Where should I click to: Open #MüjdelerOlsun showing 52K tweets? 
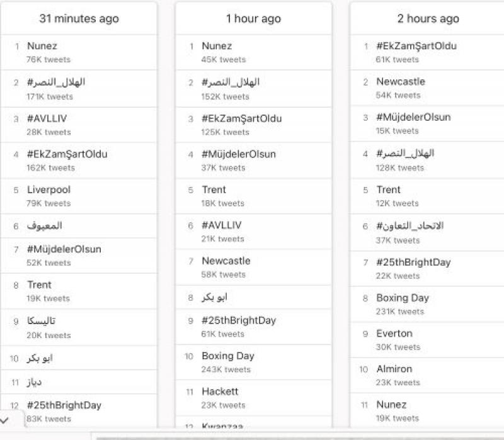(64, 249)
